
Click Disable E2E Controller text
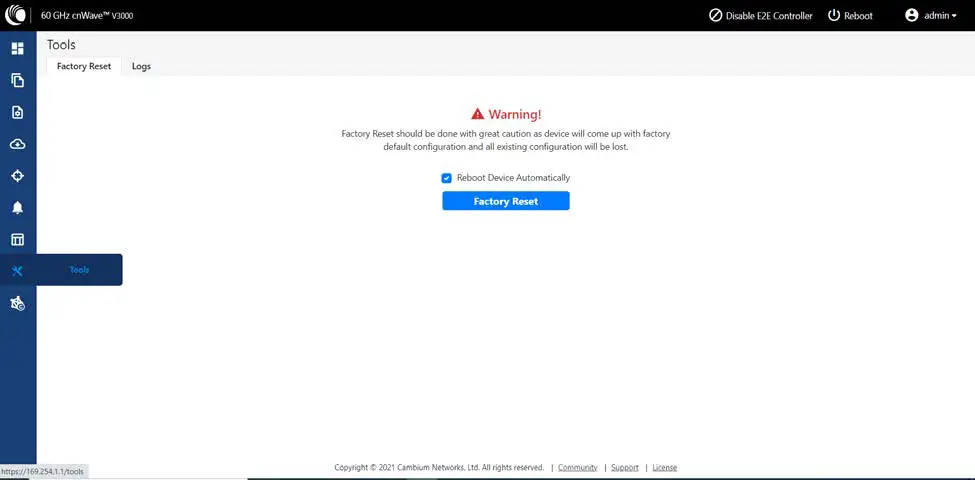(769, 16)
